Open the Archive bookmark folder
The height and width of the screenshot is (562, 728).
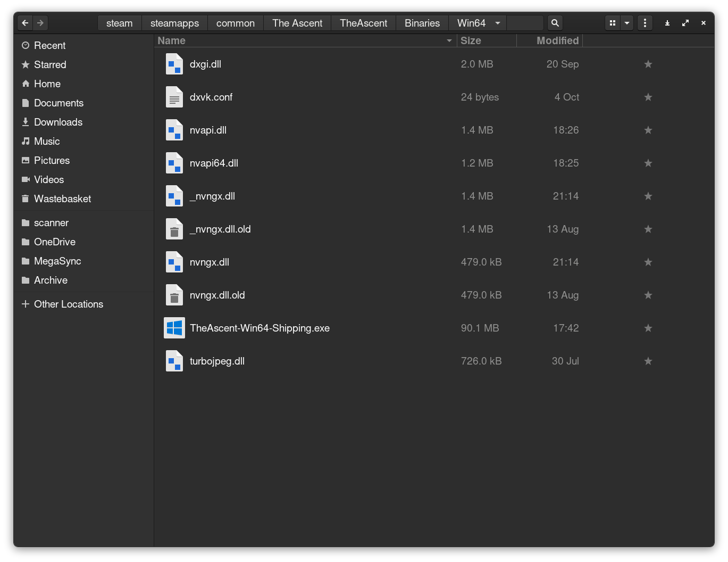[84, 280]
